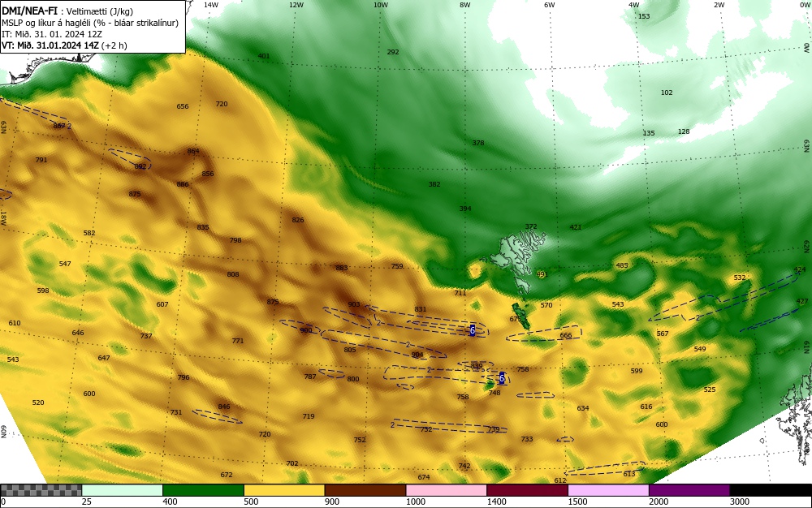
Task: Click the map value 634
Action: click(x=582, y=408)
